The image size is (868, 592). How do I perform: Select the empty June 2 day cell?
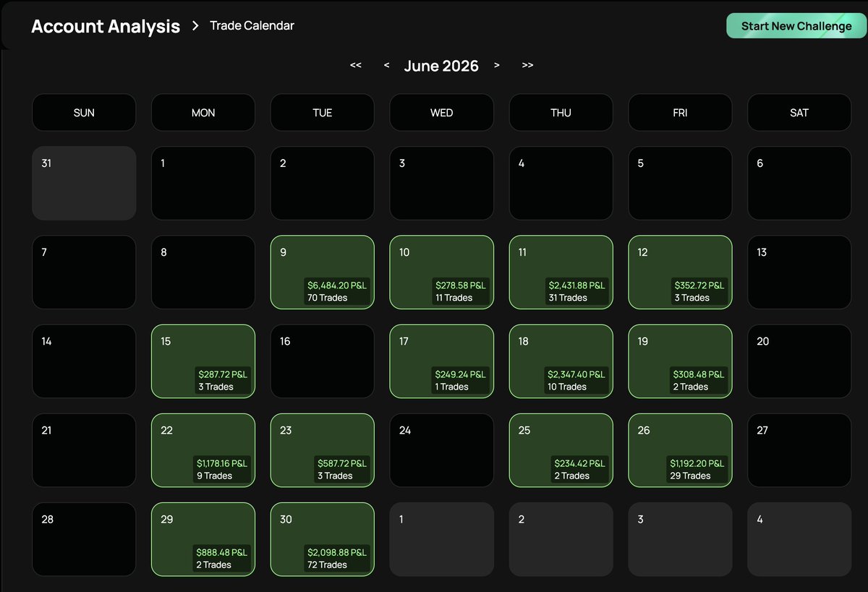pyautogui.click(x=323, y=184)
